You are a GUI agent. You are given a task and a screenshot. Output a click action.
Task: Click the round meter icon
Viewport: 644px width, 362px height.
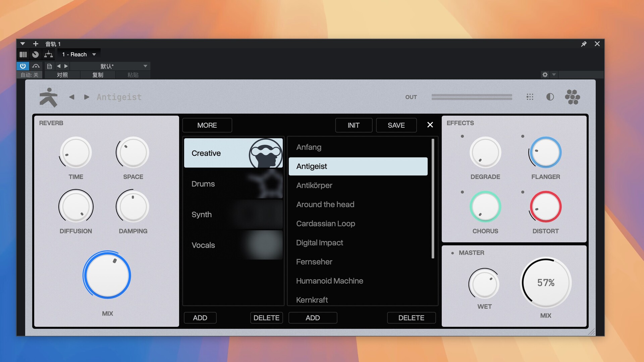(35, 54)
